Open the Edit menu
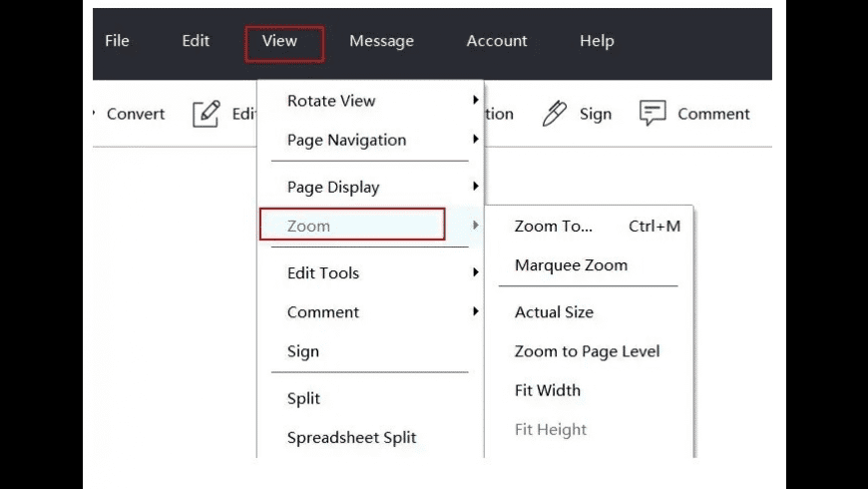Screen dimensions: 868x489 click(x=196, y=41)
